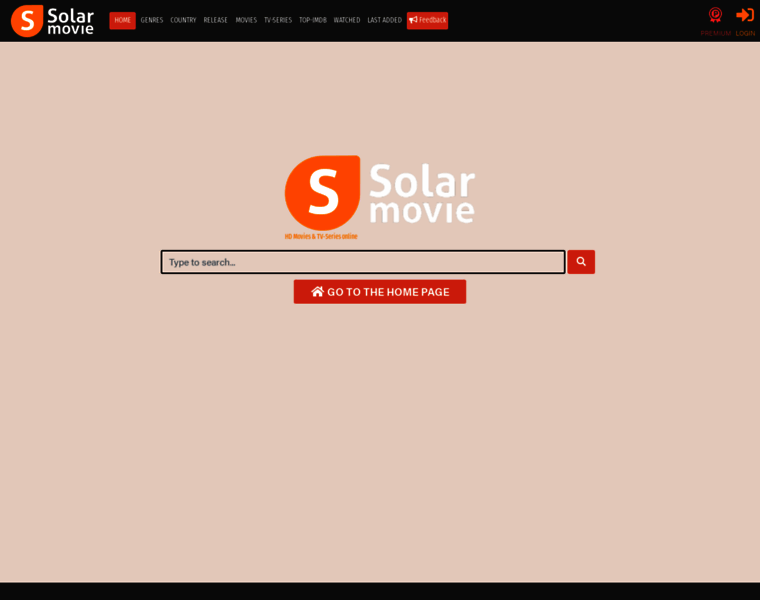This screenshot has height=600, width=760.
Task: Expand the Release menu
Action: tap(216, 20)
